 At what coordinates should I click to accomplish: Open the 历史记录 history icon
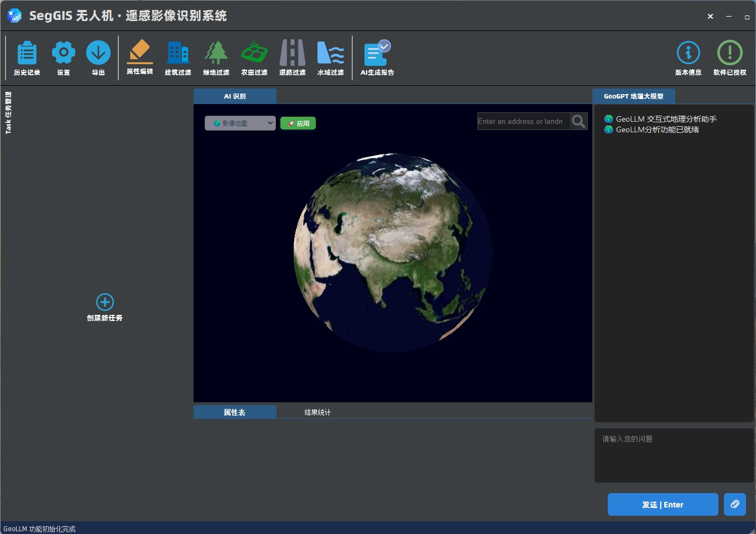27,58
